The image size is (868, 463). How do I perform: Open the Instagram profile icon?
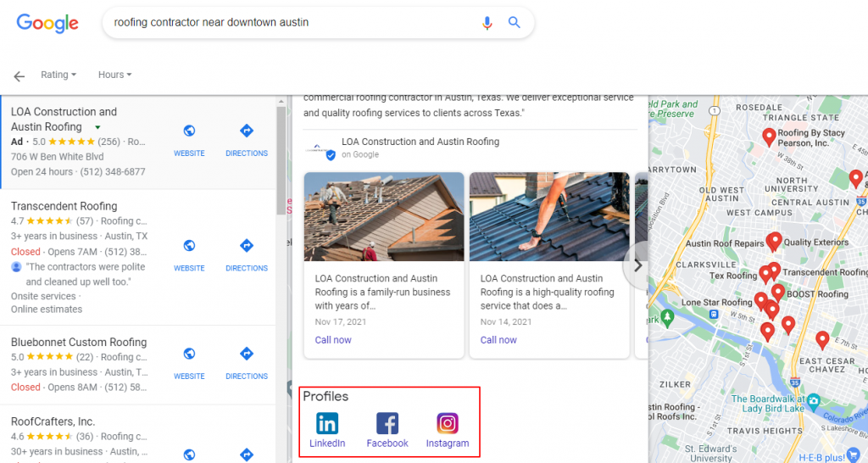(448, 424)
